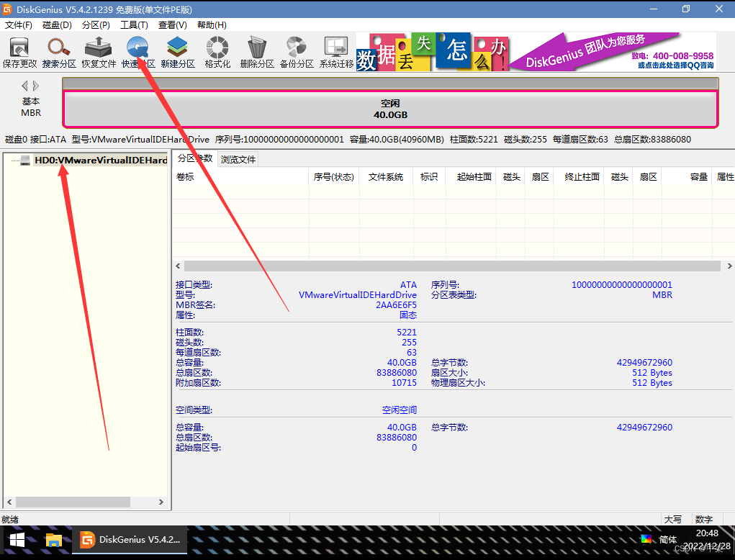Viewport: 735px width, 560px height.
Task: Open the 查看(V) menu
Action: pyautogui.click(x=173, y=25)
